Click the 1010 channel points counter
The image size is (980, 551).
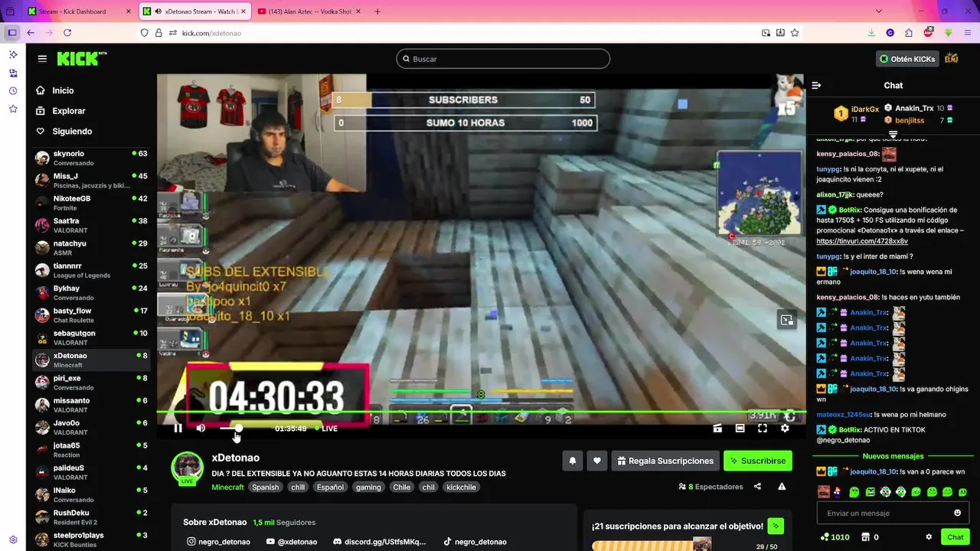(x=835, y=537)
